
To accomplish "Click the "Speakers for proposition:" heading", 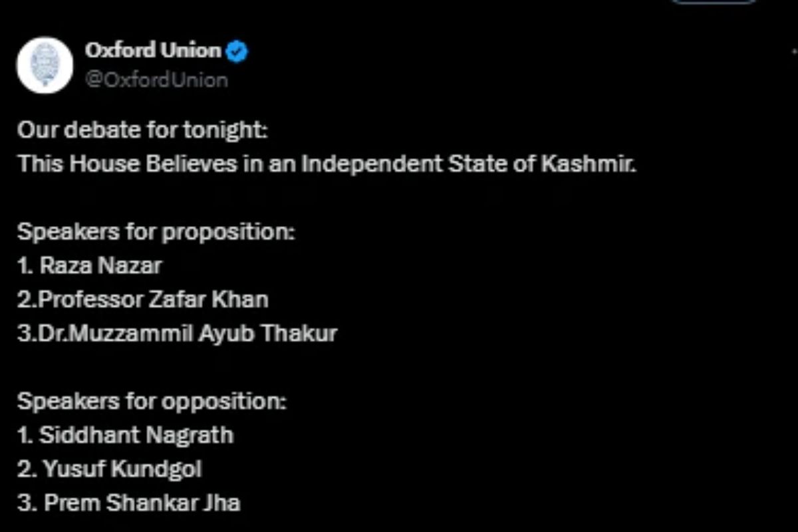I will click(156, 232).
